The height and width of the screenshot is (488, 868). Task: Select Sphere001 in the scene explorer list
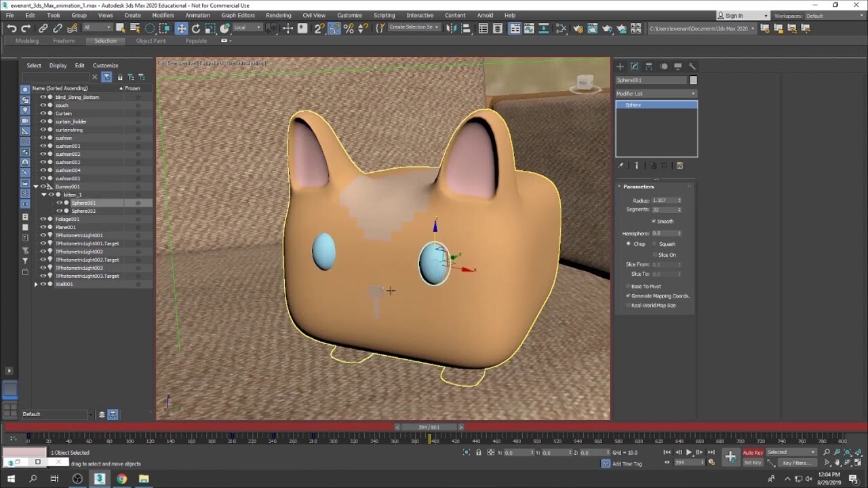(x=83, y=202)
